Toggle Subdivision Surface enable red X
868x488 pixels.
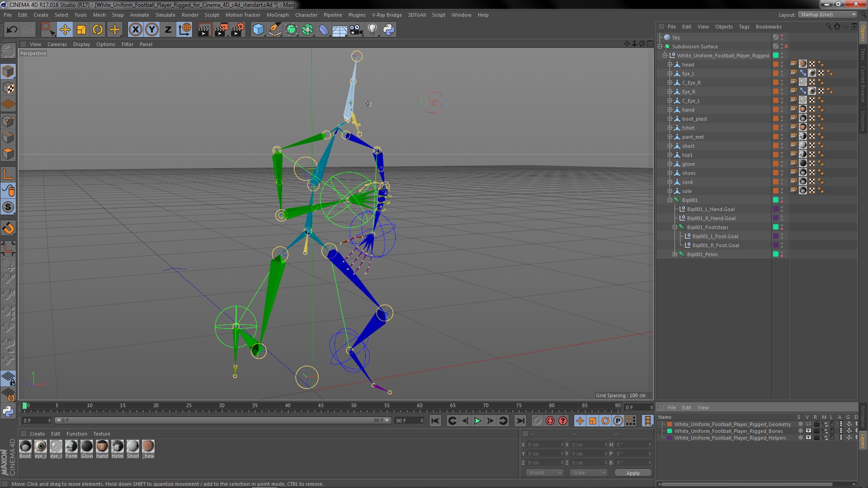pos(786,47)
